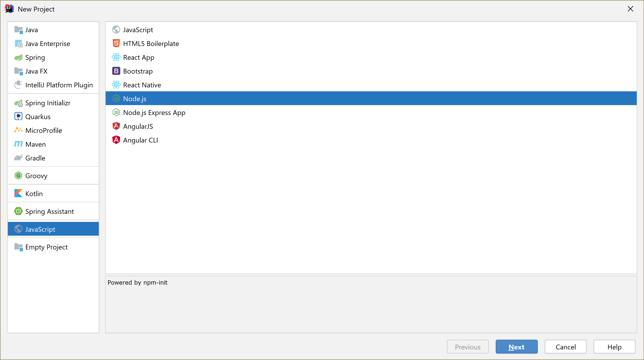Select plain JavaScript template
The width and height of the screenshot is (644, 360).
tap(371, 30)
